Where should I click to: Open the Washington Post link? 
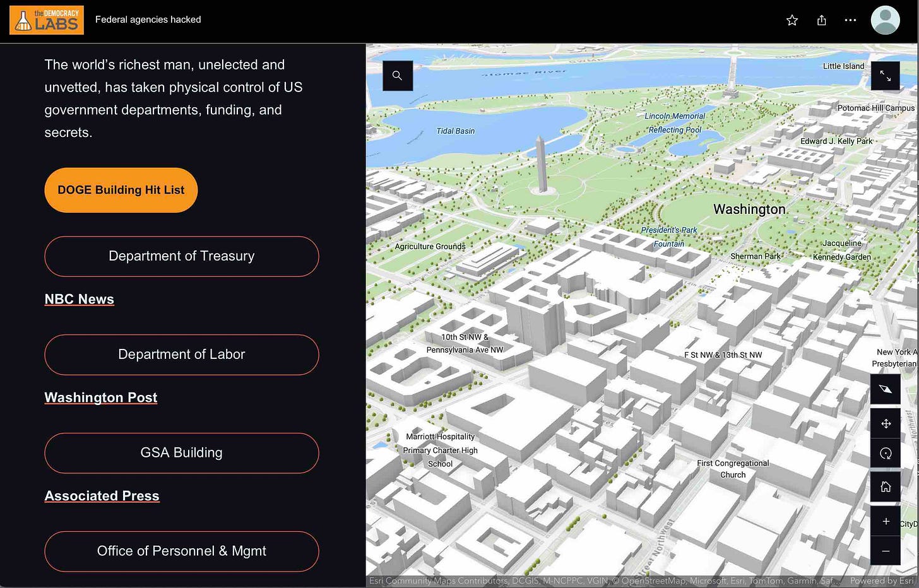pos(101,397)
